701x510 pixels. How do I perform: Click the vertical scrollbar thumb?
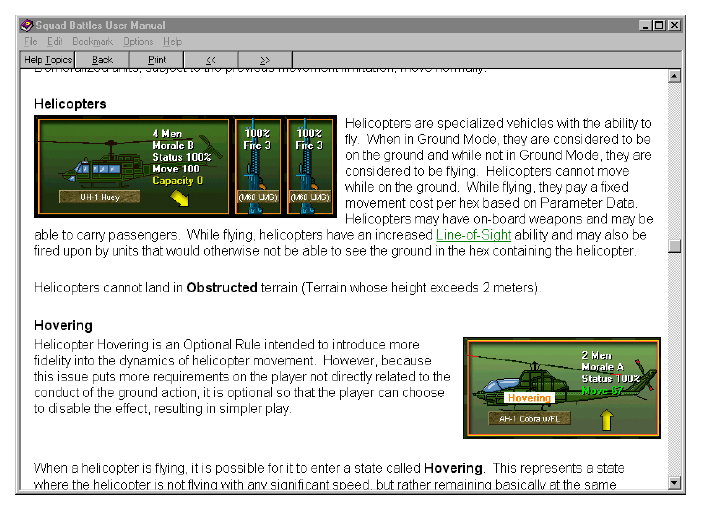674,246
